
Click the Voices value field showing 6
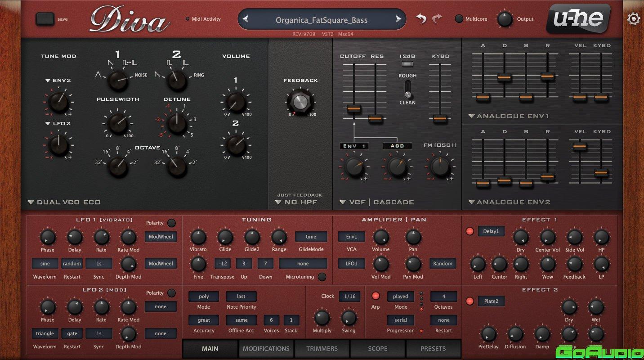point(271,320)
